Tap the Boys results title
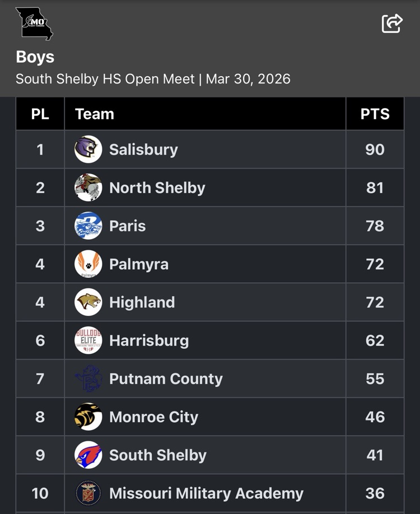The height and width of the screenshot is (514, 420). [35, 57]
